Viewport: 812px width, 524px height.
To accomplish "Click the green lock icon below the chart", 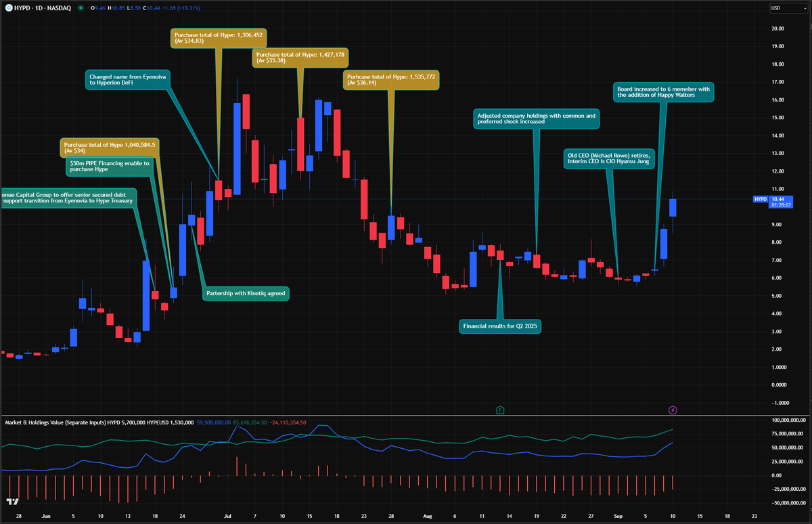I will 499,410.
